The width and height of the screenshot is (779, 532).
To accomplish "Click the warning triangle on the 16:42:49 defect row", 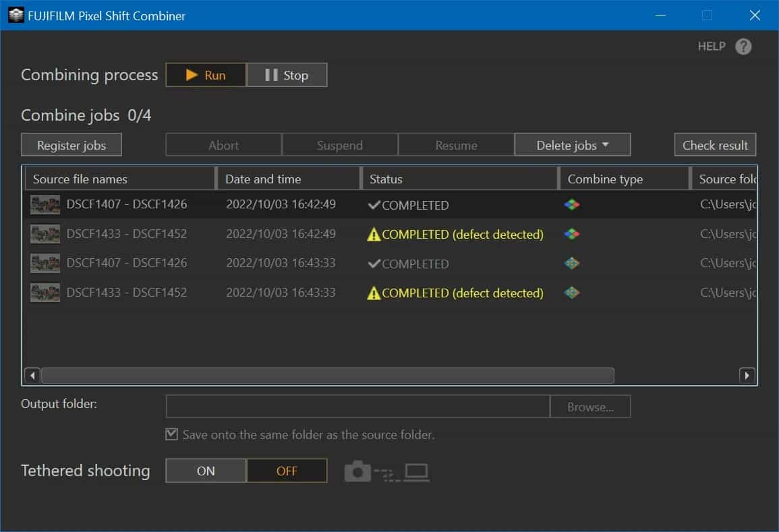I will [x=373, y=235].
